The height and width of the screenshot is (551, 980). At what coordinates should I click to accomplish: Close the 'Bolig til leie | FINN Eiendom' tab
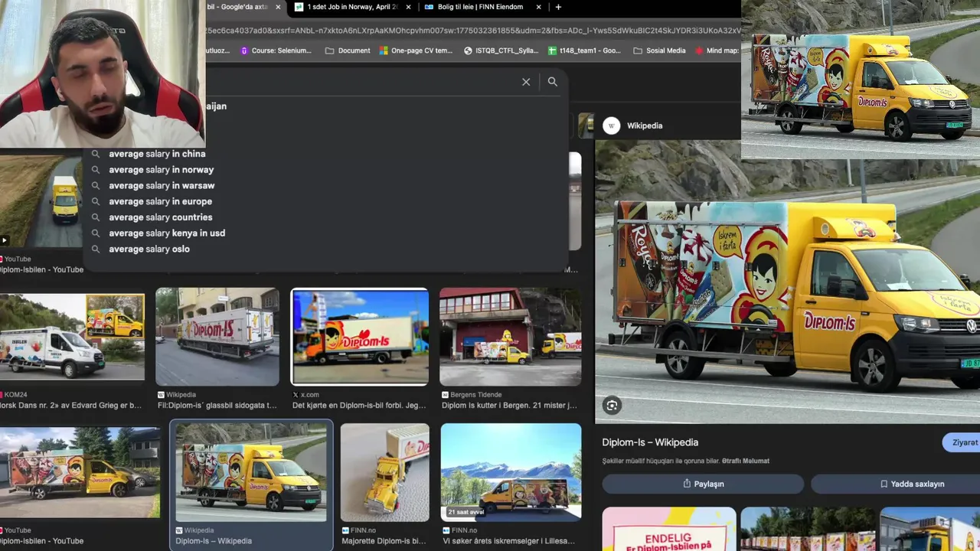pos(538,7)
